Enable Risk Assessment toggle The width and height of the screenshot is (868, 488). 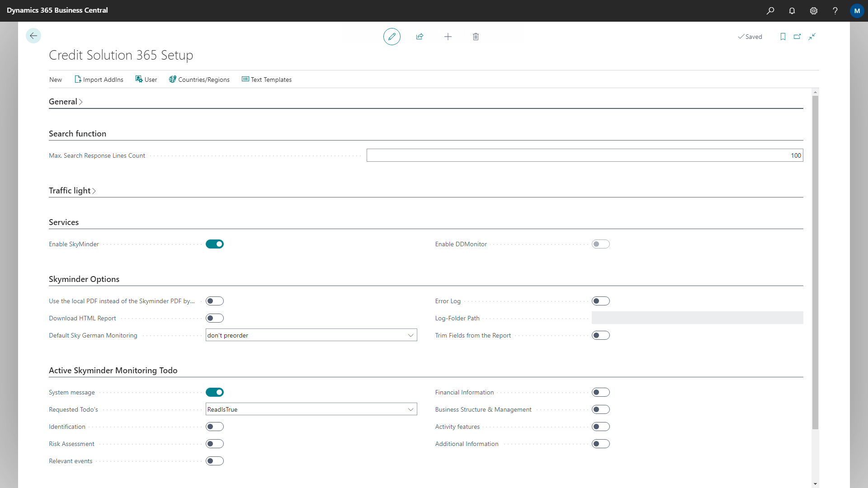click(215, 444)
